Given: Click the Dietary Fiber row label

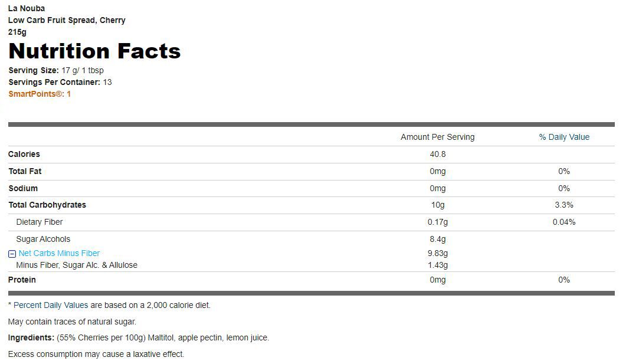Looking at the screenshot, I should [x=39, y=222].
